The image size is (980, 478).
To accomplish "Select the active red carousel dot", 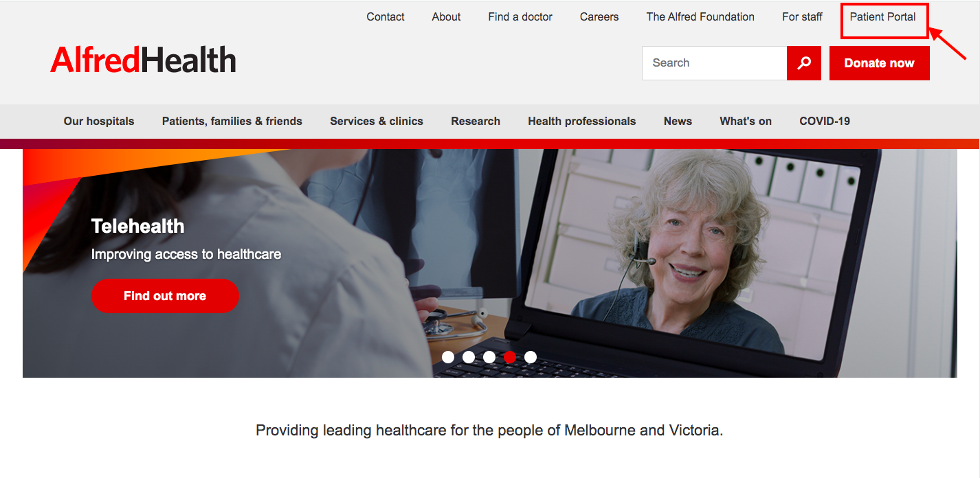I will 510,357.
